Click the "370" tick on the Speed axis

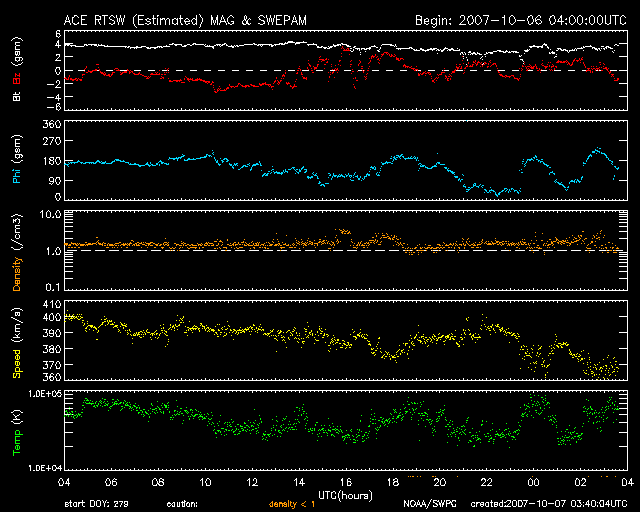point(52,365)
